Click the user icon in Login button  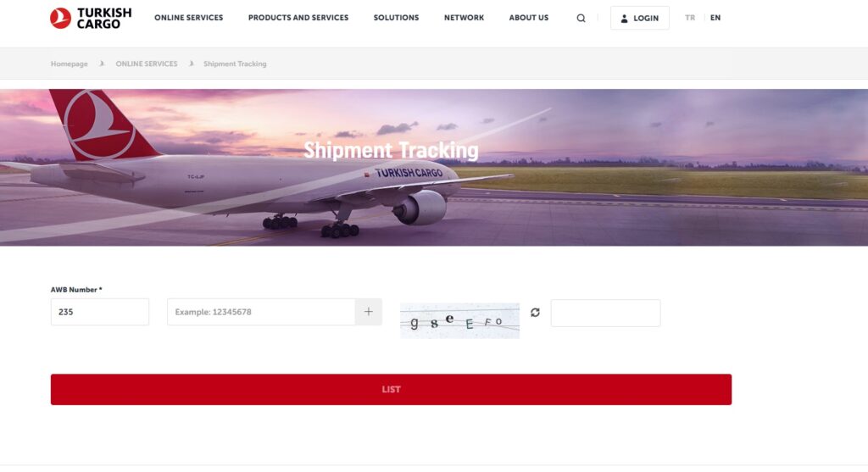pos(624,19)
